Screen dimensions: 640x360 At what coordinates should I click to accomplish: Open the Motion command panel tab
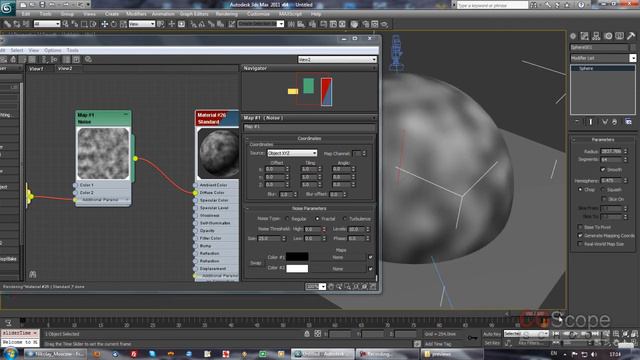(x=608, y=36)
